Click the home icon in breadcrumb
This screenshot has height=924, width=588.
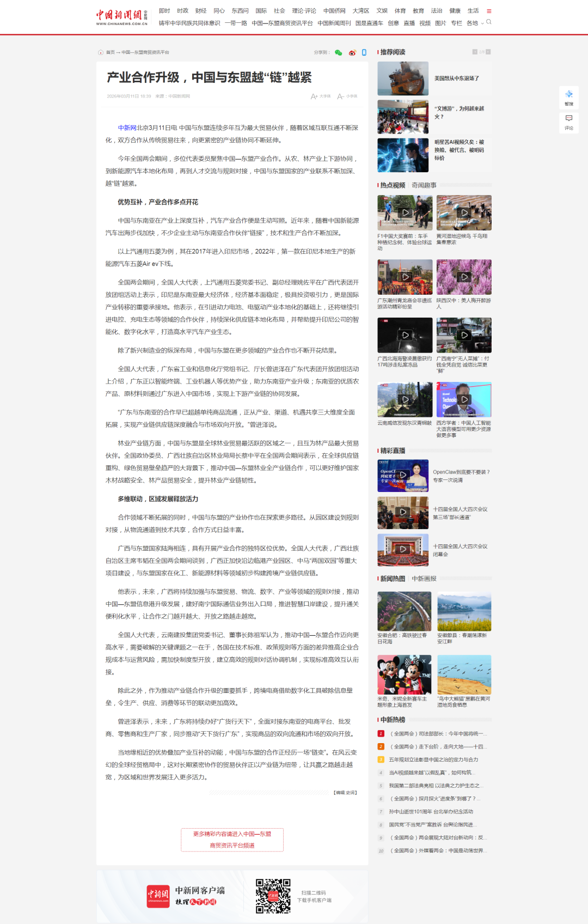click(x=101, y=53)
